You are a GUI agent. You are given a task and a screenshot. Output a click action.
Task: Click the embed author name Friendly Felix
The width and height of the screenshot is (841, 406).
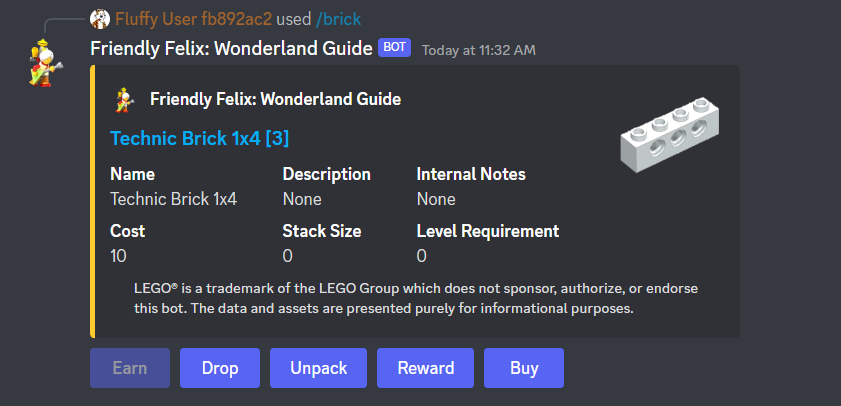coord(275,99)
